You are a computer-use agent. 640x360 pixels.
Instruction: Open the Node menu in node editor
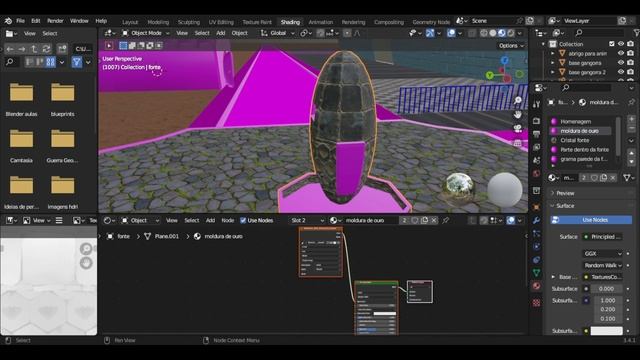click(x=228, y=220)
